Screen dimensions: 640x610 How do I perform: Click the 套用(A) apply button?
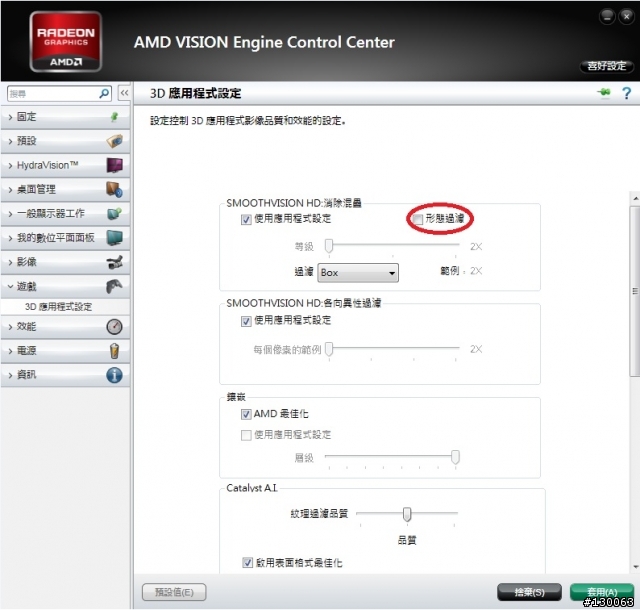point(602,592)
